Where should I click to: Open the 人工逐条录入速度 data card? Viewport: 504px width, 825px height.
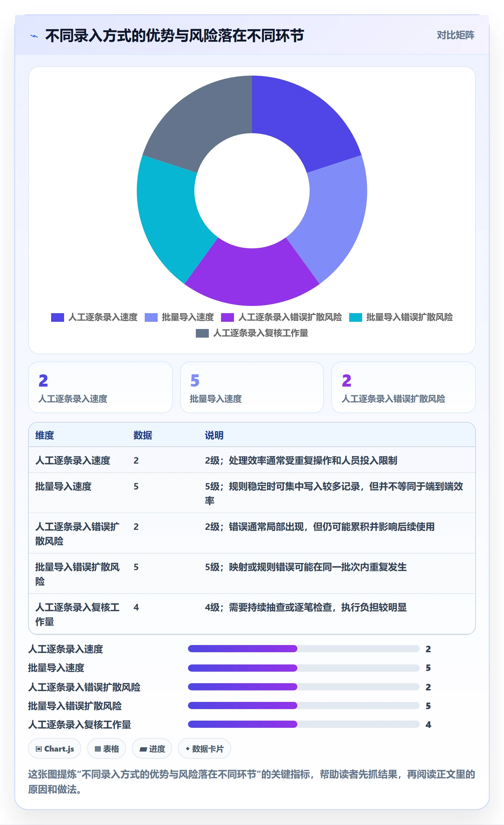point(100,387)
